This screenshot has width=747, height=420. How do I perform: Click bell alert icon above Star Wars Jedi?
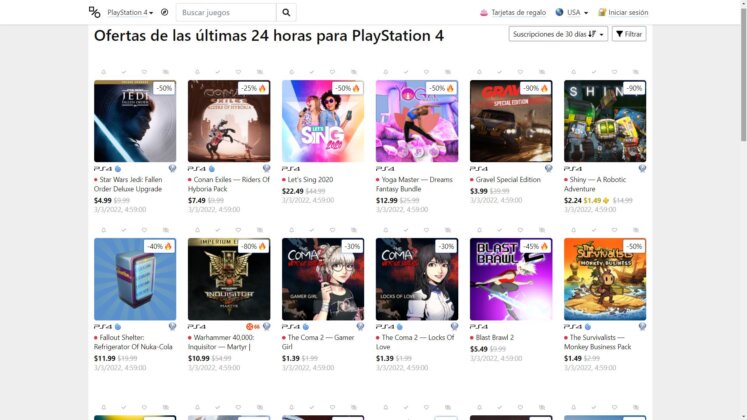click(103, 72)
